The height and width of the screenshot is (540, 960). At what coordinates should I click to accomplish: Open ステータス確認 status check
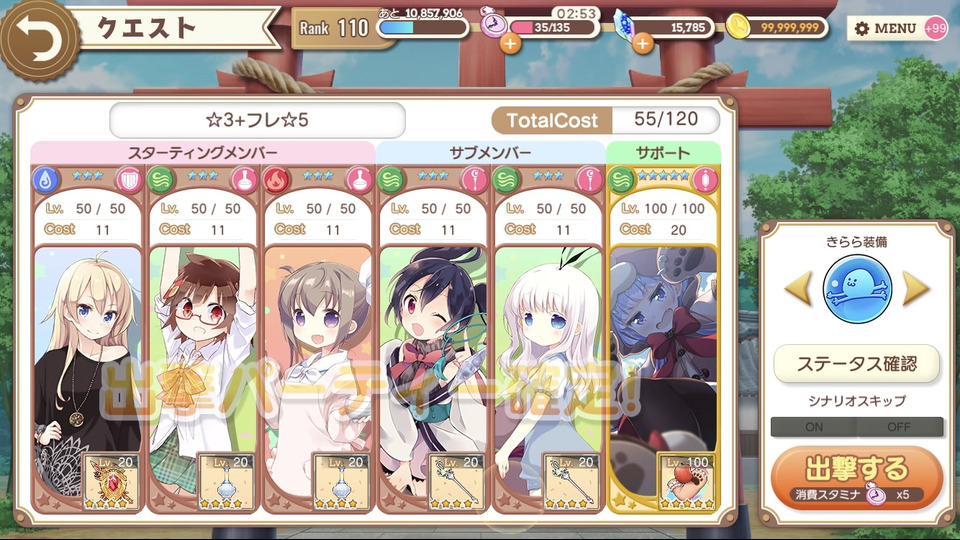pos(857,364)
